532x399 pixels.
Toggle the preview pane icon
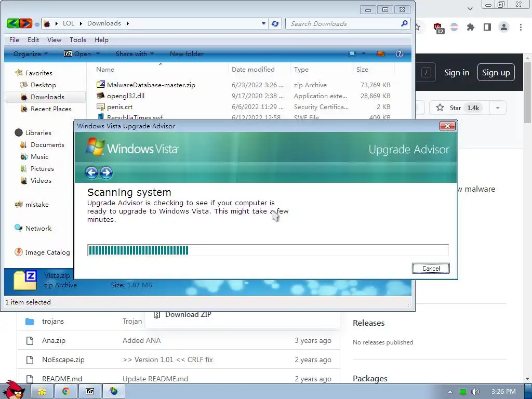pos(381,54)
